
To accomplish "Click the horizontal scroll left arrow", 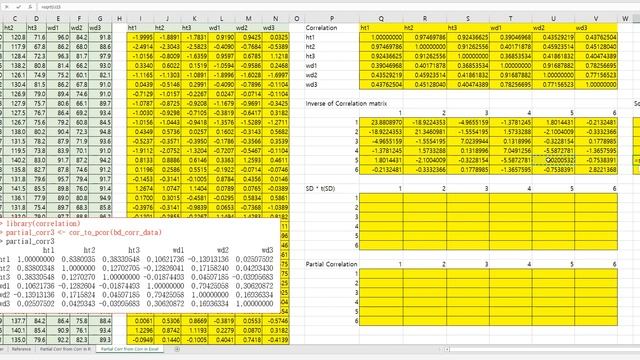I will point(447,349).
